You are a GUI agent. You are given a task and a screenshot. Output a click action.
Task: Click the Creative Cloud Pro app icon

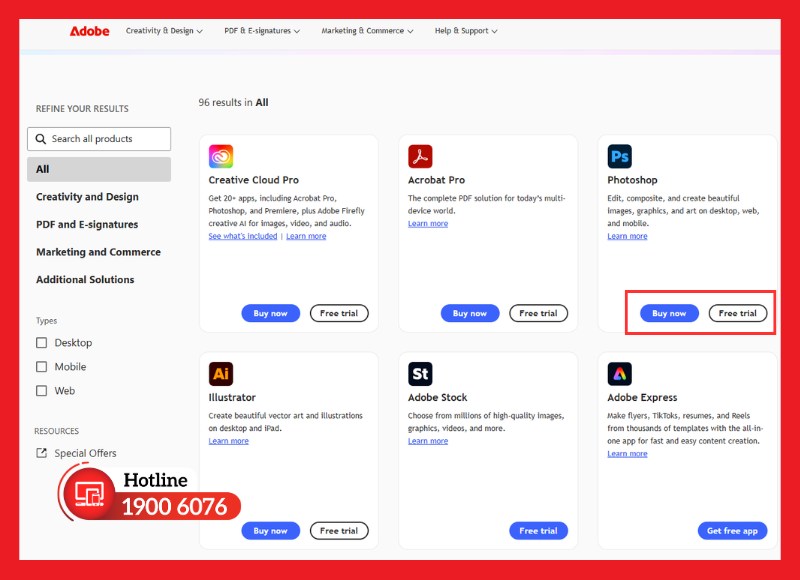click(x=221, y=157)
